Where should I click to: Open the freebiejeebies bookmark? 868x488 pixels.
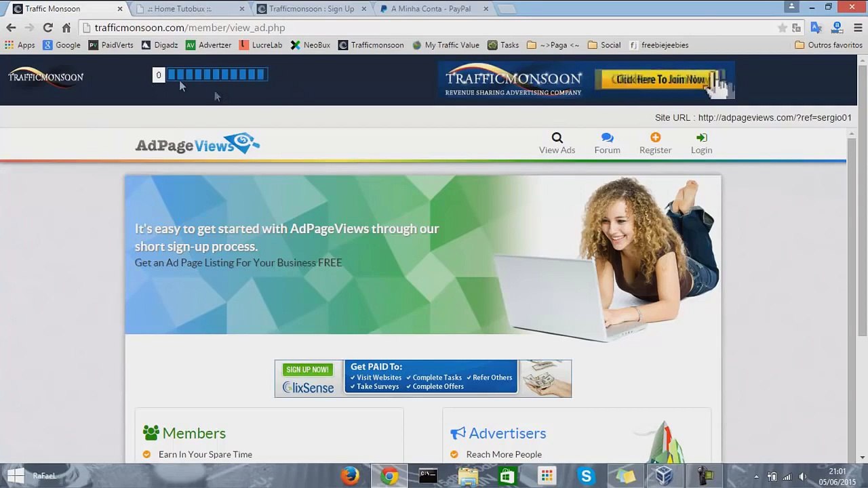coord(658,45)
